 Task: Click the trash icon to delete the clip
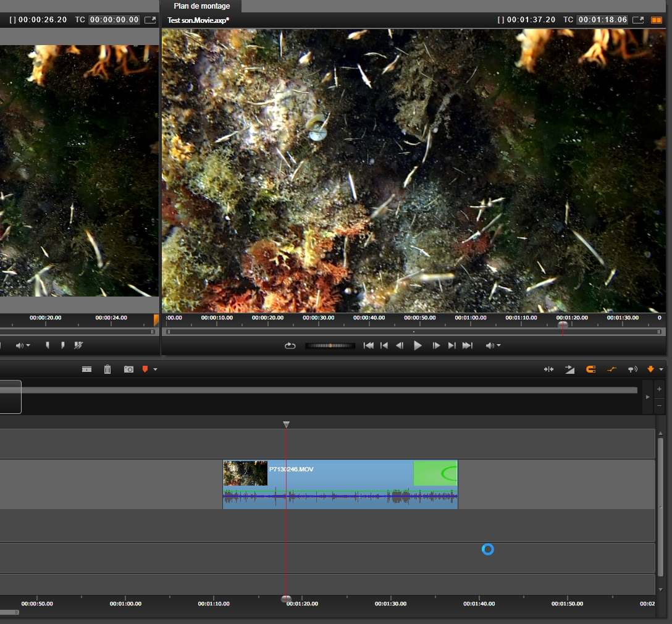pyautogui.click(x=107, y=369)
